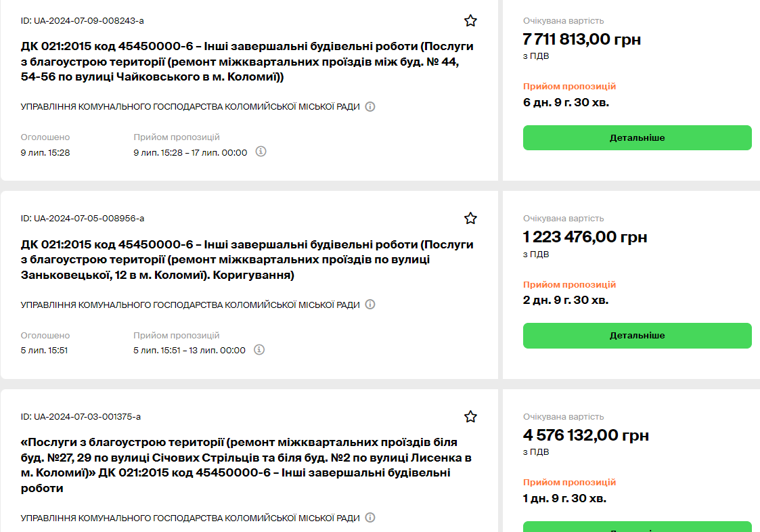
Task: Show organization info icon in first tender
Action: click(x=370, y=107)
